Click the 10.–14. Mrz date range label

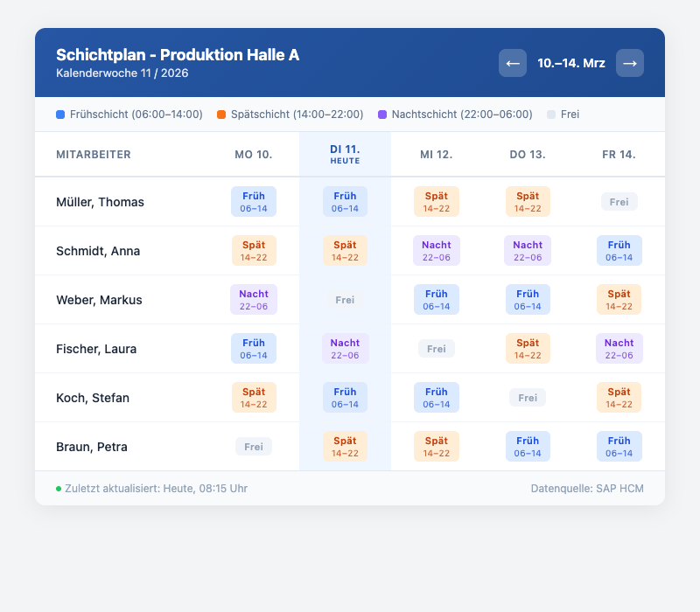[x=571, y=63]
